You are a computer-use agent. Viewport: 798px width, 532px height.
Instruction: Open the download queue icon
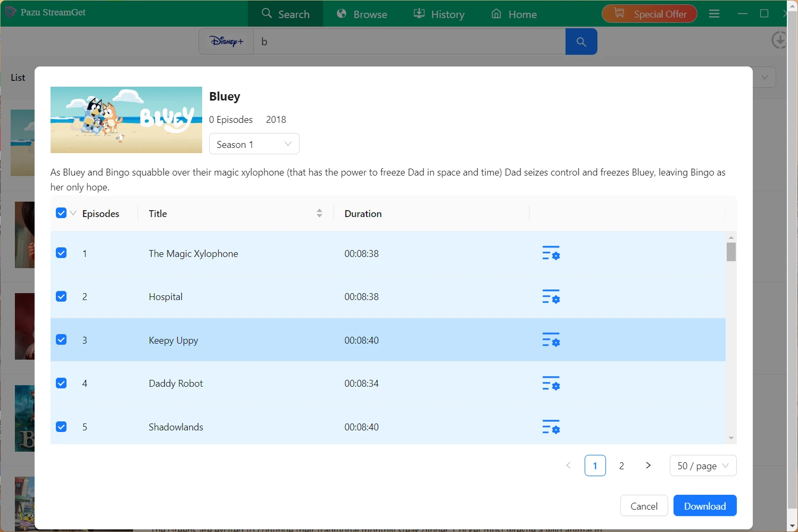coord(779,40)
